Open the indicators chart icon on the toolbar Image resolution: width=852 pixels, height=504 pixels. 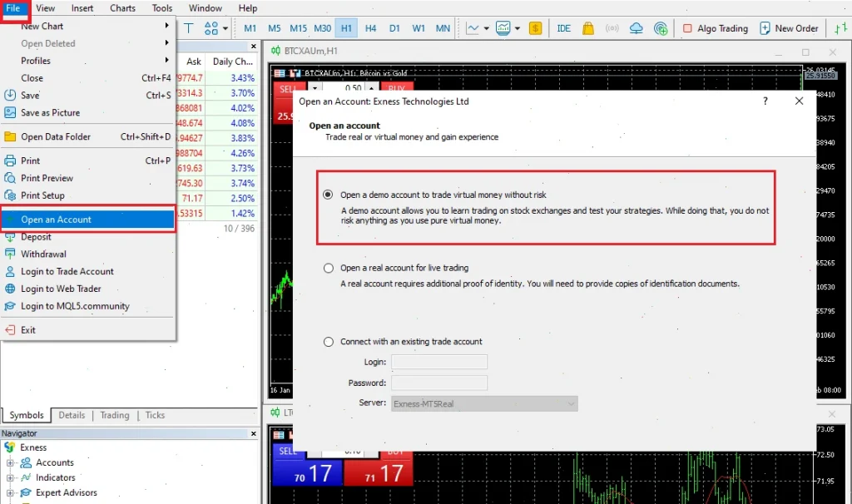[504, 27]
